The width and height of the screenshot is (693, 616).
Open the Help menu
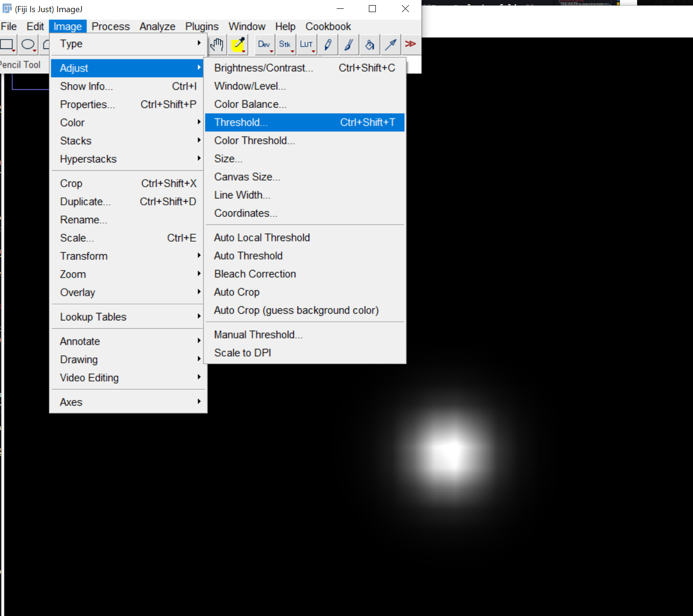285,27
